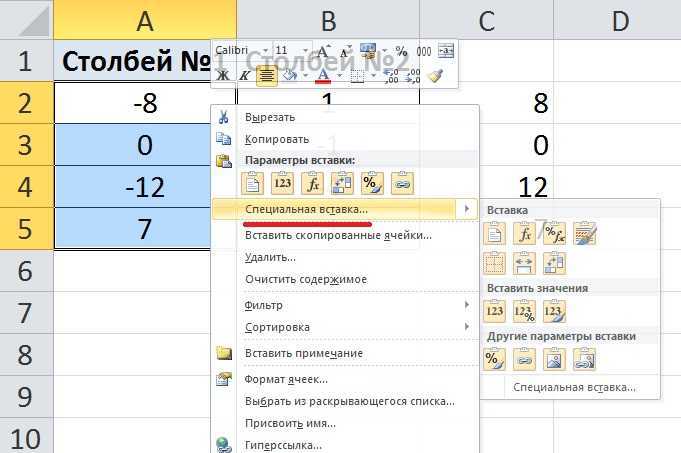
Task: Paste formatting only under Другие параметры вставки
Action: 494,359
